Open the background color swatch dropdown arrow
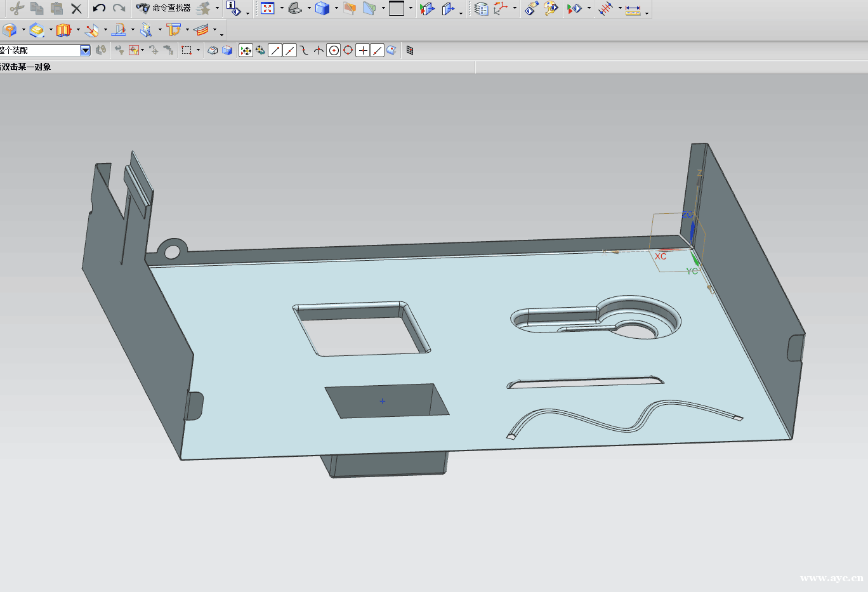The width and height of the screenshot is (868, 592). click(411, 9)
